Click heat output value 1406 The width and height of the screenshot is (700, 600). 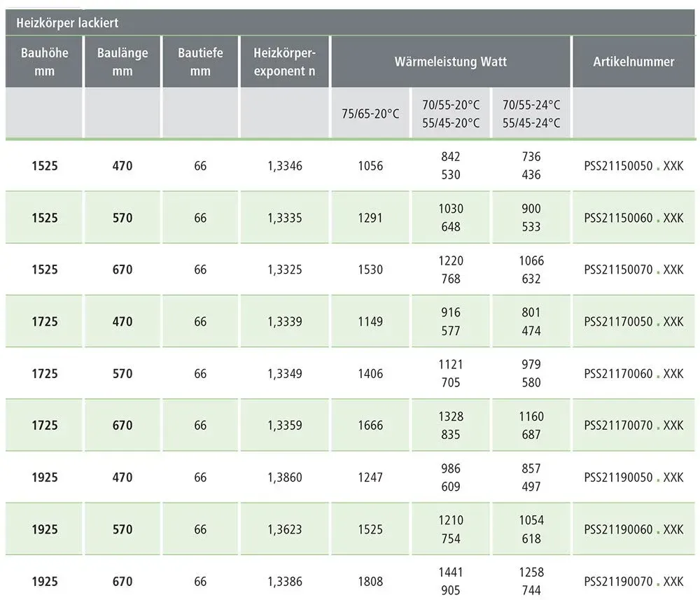[370, 374]
